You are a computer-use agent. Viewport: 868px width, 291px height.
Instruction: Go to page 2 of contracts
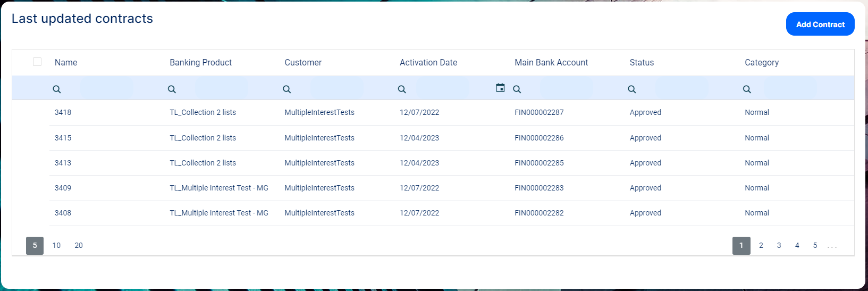tap(761, 245)
